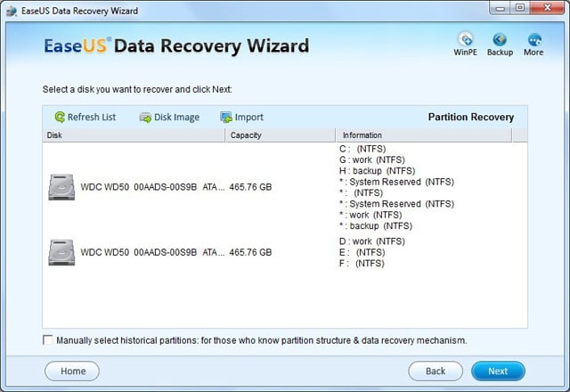Select the H: backup (NTFS) partition
Image resolution: width=570 pixels, height=392 pixels.
[x=377, y=170]
